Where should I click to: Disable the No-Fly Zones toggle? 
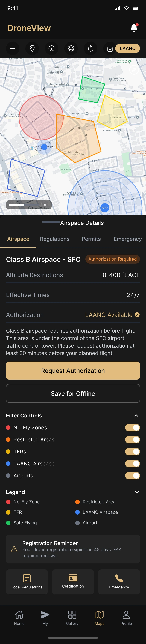click(132, 428)
